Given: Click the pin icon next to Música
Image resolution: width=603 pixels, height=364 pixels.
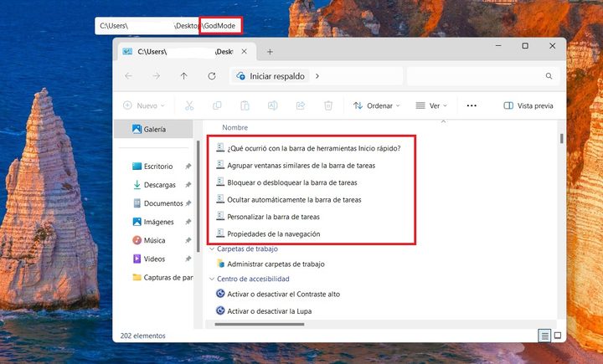Looking at the screenshot, I should click(188, 240).
